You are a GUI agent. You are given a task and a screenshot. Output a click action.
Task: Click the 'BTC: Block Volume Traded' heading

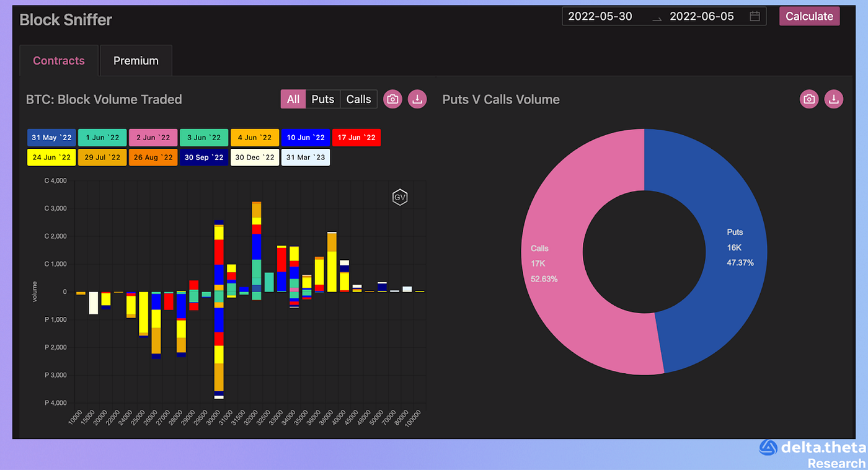click(104, 99)
